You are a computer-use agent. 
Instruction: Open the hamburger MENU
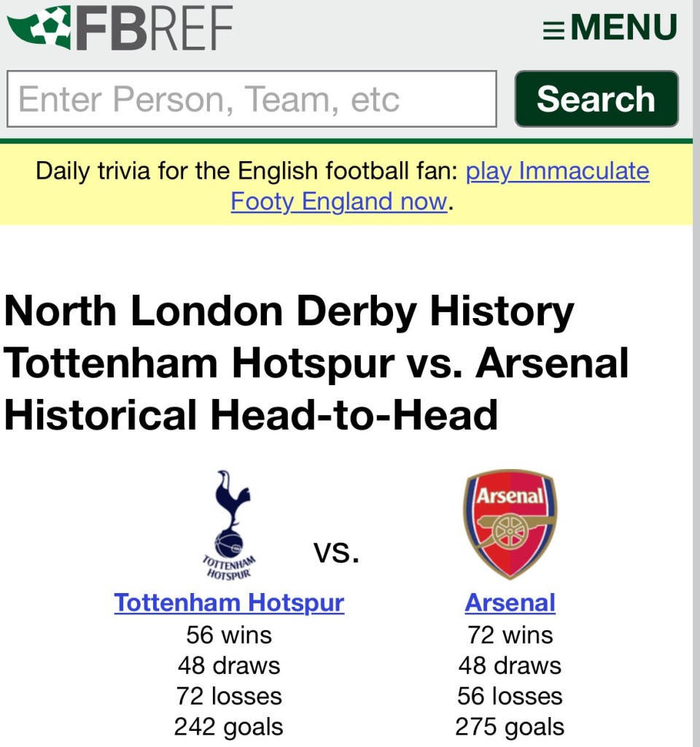[610, 28]
